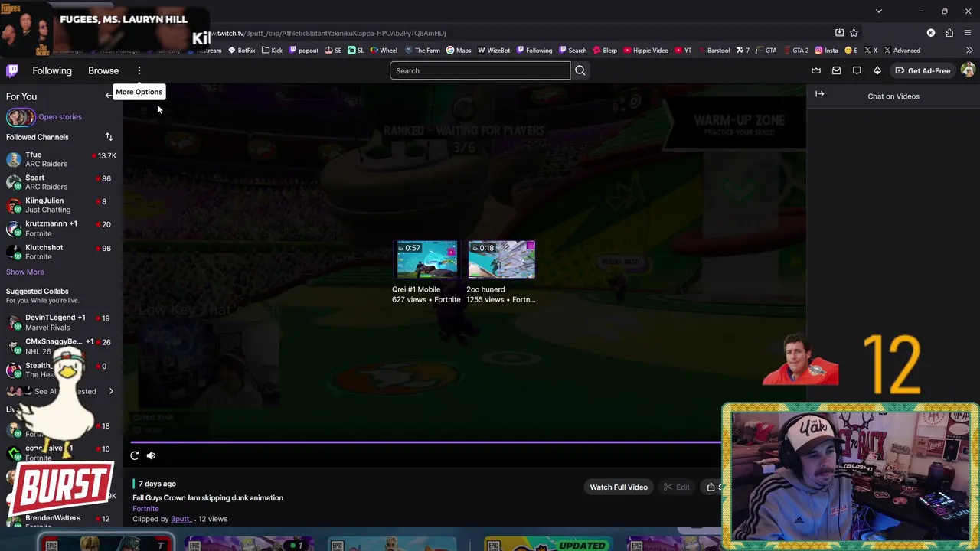Open the user avatar menu in Twitch header
The height and width of the screenshot is (551, 980).
point(968,70)
